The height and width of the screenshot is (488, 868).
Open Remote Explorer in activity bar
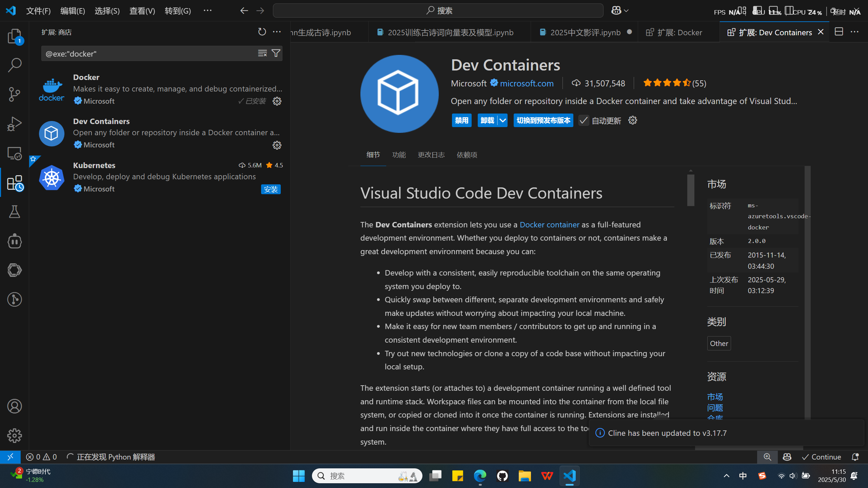(x=14, y=154)
